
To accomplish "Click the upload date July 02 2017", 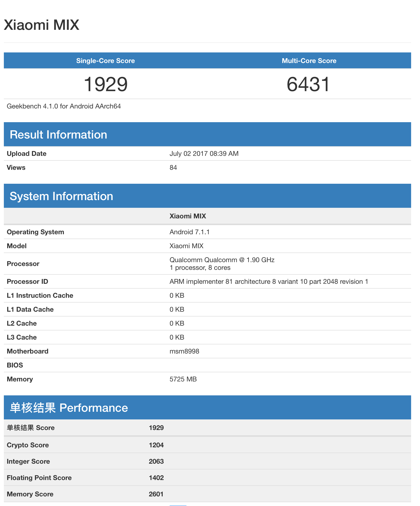I will tap(204, 154).
